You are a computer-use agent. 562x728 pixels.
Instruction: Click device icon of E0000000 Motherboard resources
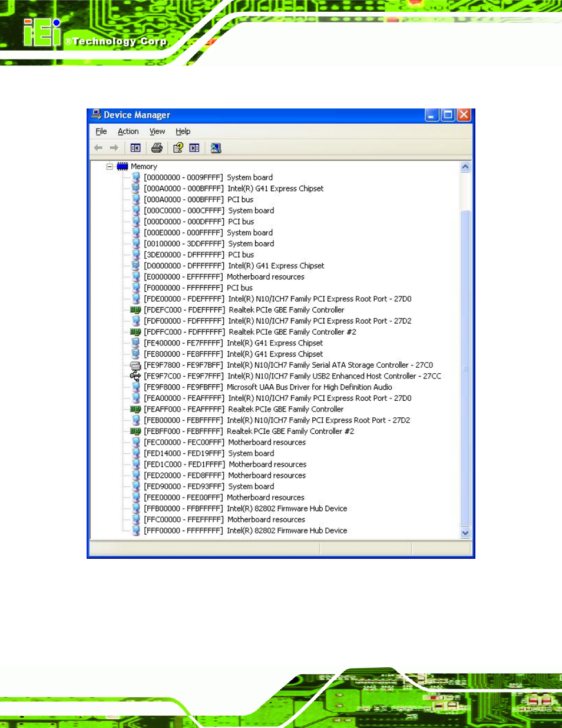coord(136,276)
